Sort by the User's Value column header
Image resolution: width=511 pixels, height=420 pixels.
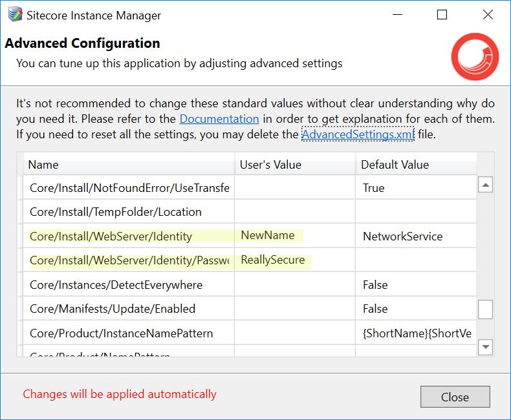coord(295,164)
